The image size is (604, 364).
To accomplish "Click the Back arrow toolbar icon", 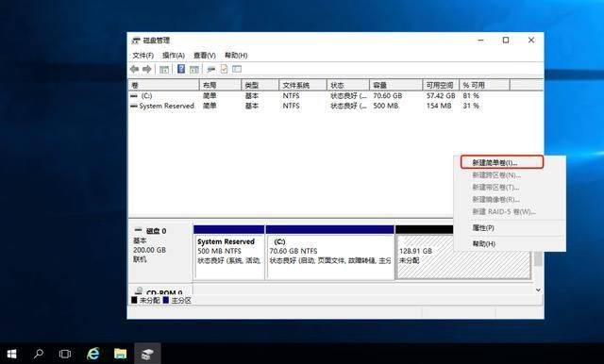I will tap(134, 69).
